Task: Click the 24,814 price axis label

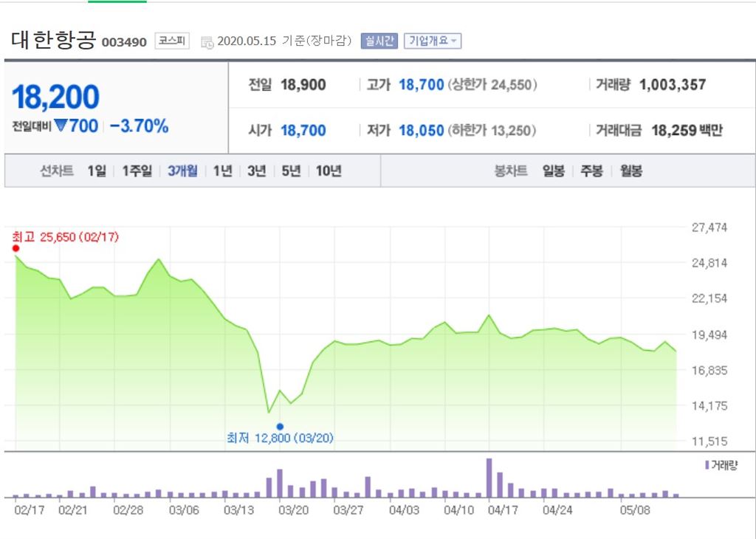Action: (709, 264)
